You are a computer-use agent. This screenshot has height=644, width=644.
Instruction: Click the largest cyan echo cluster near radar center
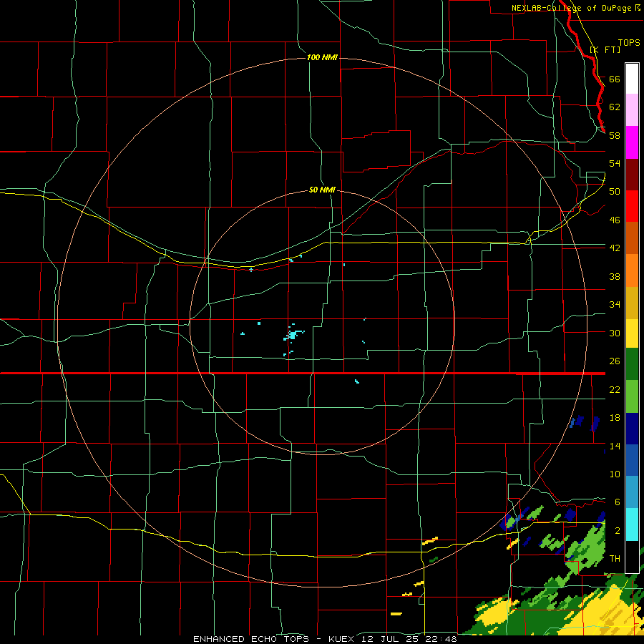[x=293, y=335]
